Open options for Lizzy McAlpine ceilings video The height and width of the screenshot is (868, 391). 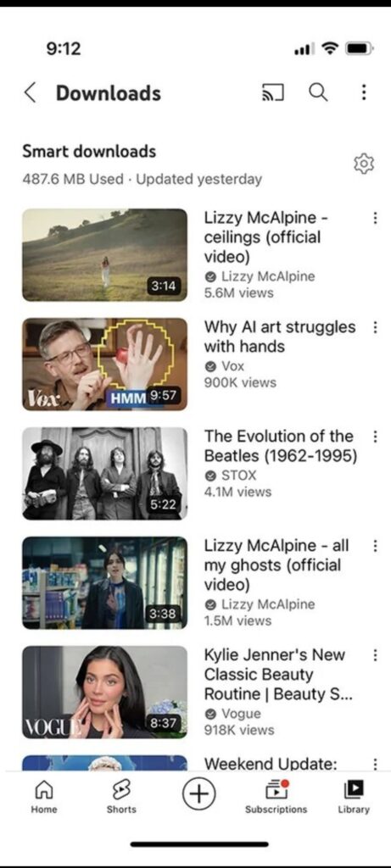[375, 218]
